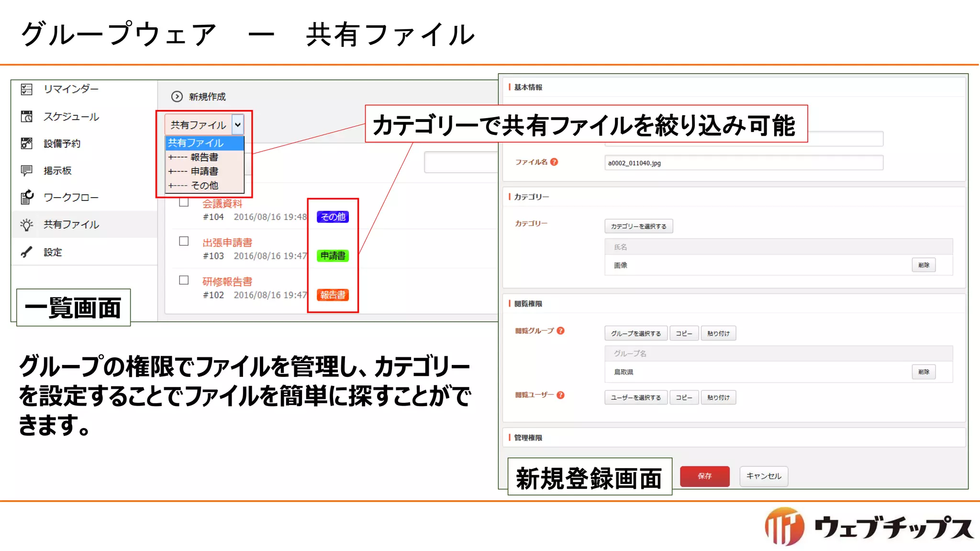Click help icon next to 閲覧ユーザー
The image size is (980, 551).
561,395
